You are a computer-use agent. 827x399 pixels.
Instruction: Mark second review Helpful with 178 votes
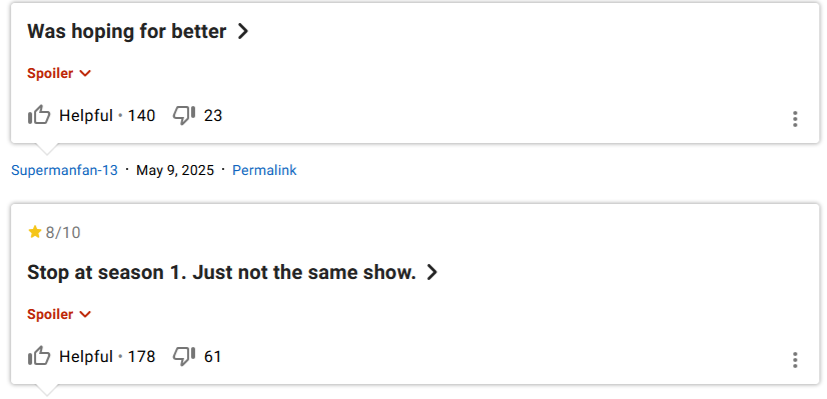[91, 356]
